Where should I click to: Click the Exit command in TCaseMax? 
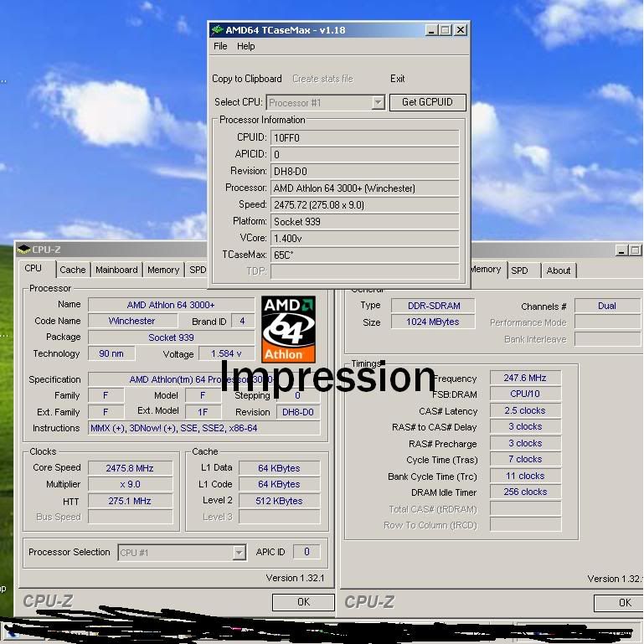coord(397,79)
